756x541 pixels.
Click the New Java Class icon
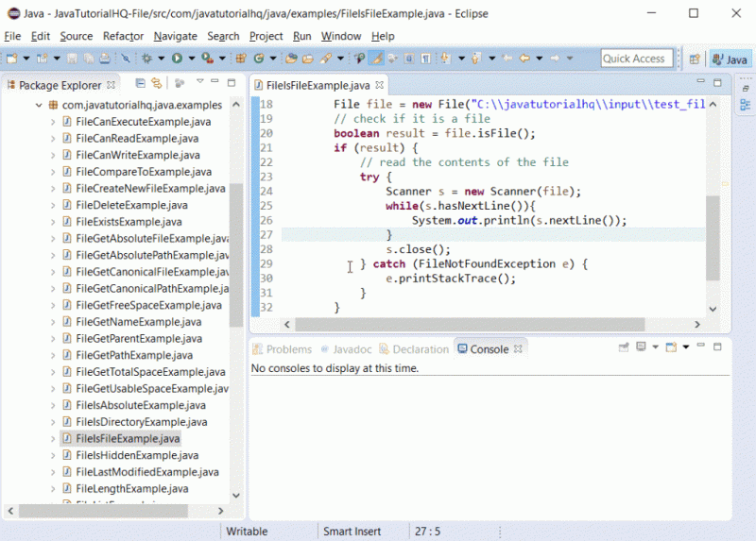(x=259, y=59)
